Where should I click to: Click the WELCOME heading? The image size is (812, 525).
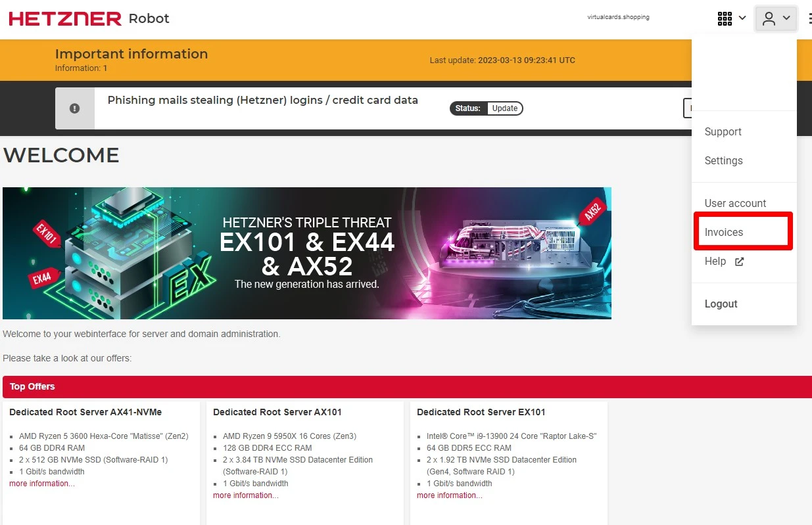[61, 155]
